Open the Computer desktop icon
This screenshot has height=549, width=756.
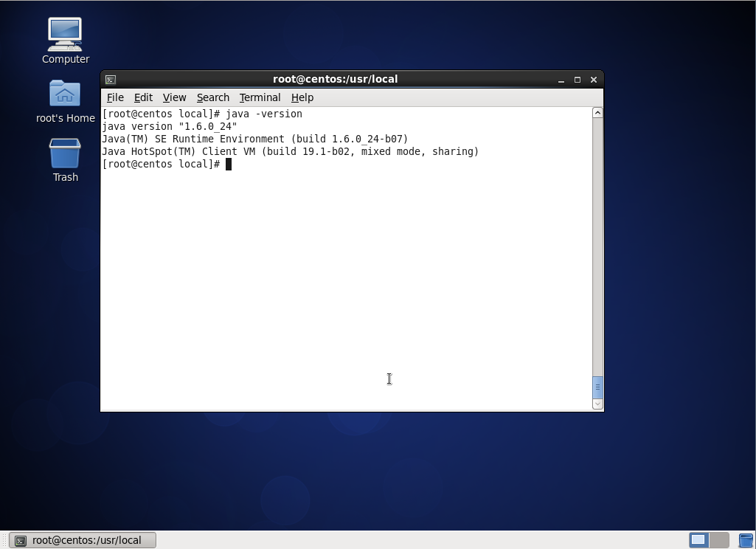point(65,41)
